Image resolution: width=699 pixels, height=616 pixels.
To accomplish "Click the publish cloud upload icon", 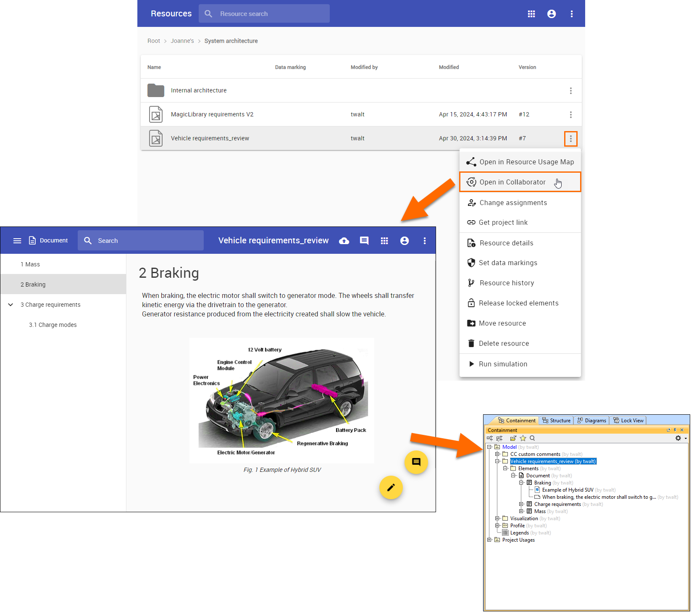I will [344, 241].
